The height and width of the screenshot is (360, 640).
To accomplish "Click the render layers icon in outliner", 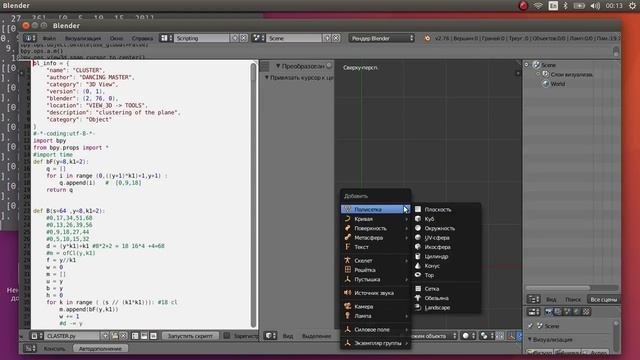I will click(546, 74).
